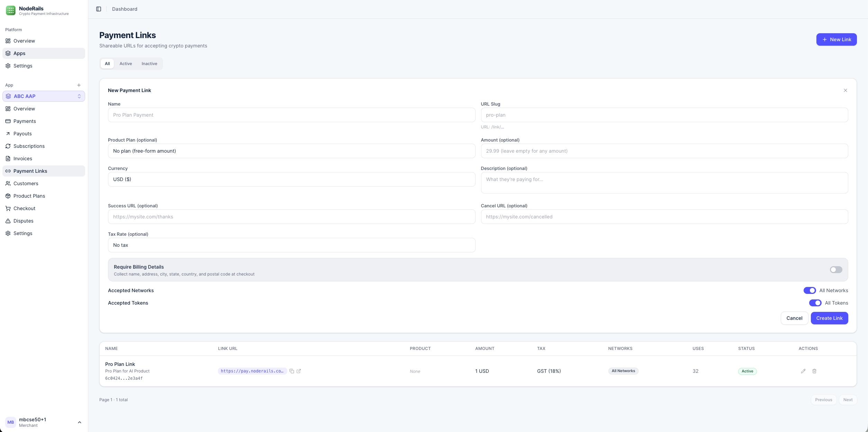
Task: Copy the Pro Plan Link URL
Action: [x=292, y=371]
